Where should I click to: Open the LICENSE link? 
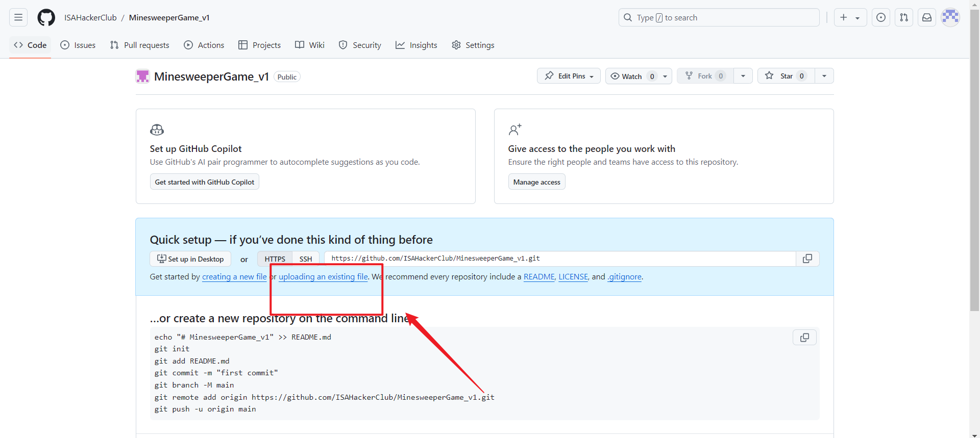(573, 277)
